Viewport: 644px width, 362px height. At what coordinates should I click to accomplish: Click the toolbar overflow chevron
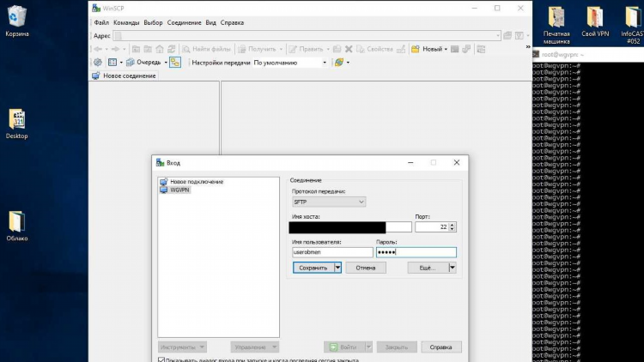pyautogui.click(x=528, y=47)
